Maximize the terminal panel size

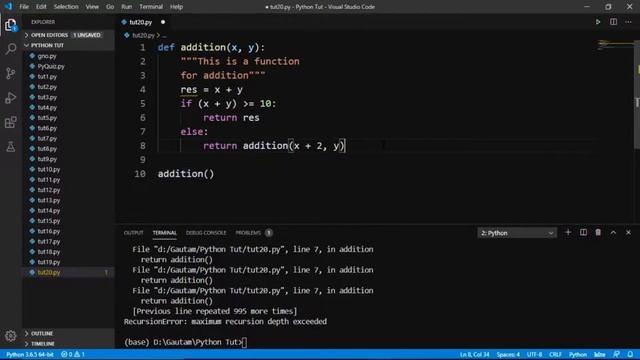[613, 233]
